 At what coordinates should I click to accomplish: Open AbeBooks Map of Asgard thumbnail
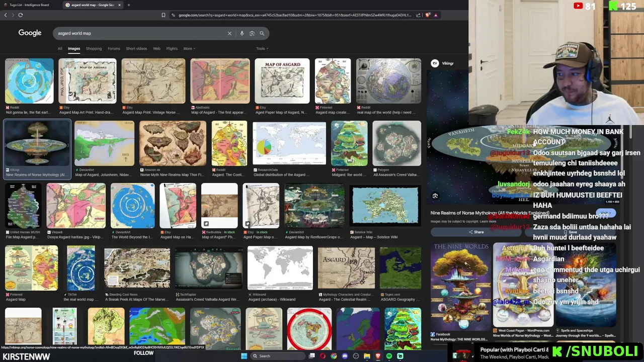point(220,81)
